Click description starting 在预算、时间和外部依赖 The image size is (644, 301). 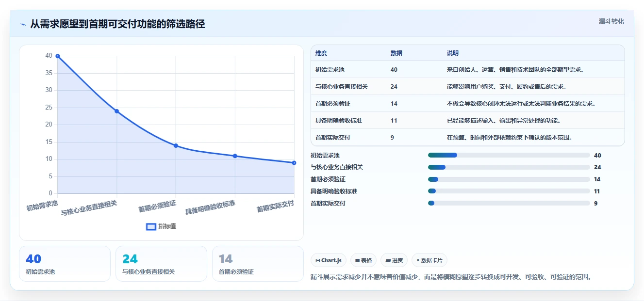point(510,138)
